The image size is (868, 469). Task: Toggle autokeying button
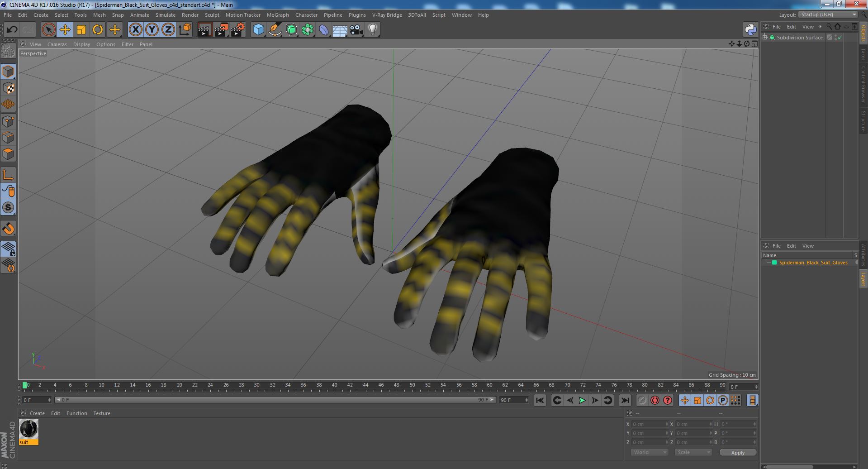click(655, 400)
